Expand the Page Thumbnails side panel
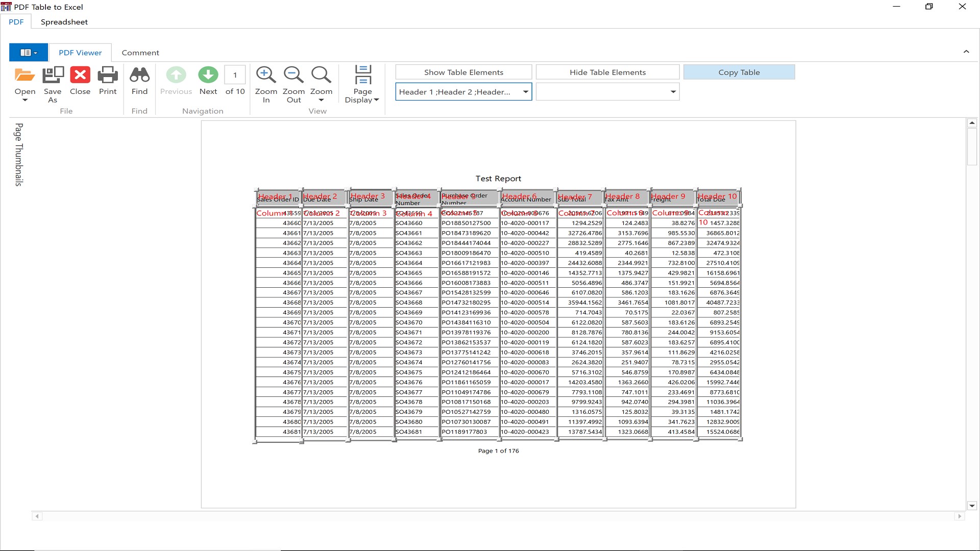Viewport: 980px width, 551px height. [x=19, y=155]
